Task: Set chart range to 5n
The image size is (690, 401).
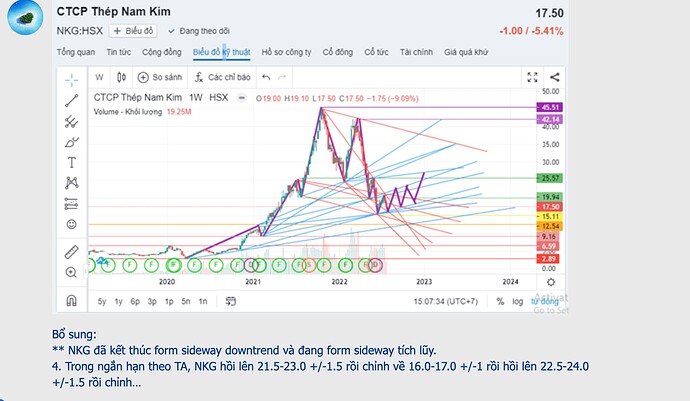Action: click(186, 302)
